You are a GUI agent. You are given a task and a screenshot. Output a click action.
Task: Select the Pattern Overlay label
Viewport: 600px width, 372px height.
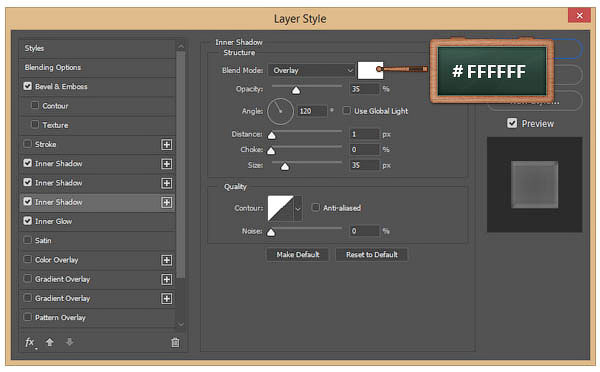coord(60,318)
